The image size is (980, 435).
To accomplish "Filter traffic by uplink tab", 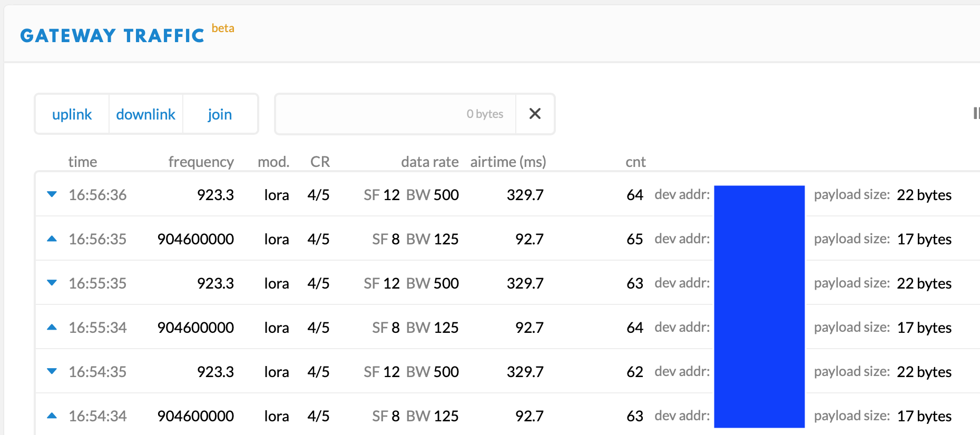I will [x=72, y=114].
